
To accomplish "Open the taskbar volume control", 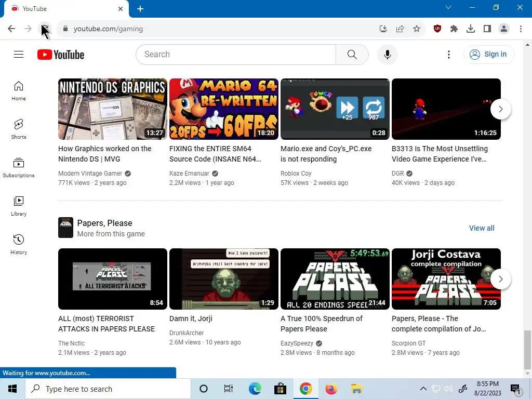I will click(448, 389).
